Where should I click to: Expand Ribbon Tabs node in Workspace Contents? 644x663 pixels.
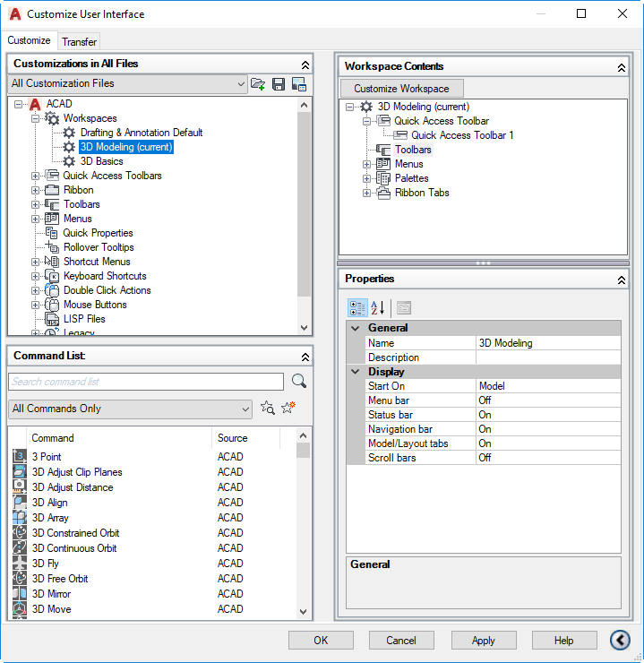click(x=367, y=193)
